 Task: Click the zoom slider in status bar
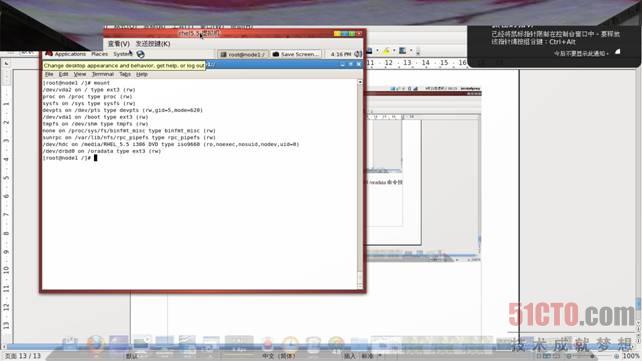(592, 356)
